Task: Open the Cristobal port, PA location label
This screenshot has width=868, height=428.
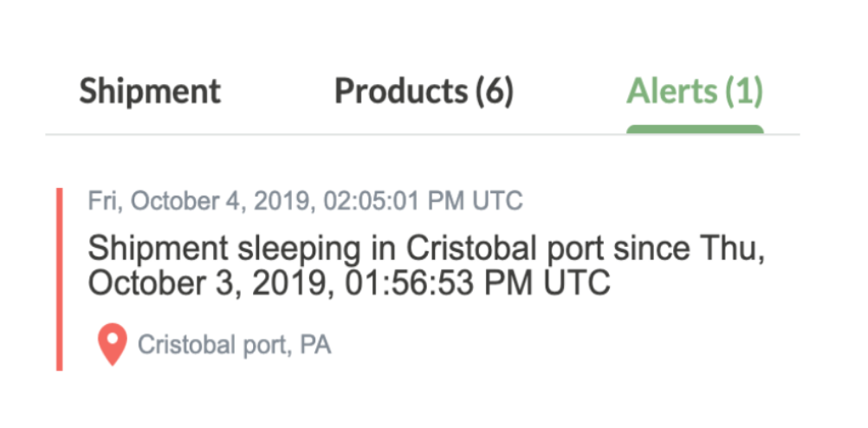Action: 234,345
